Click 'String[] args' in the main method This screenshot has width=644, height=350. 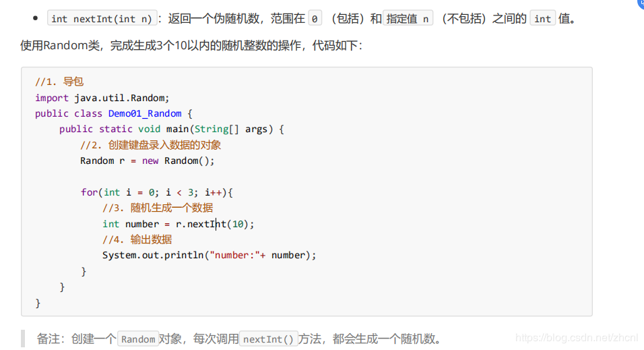230,129
